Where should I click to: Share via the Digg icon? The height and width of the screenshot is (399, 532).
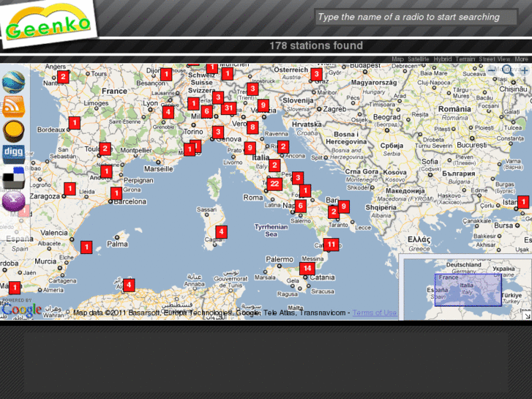point(14,154)
